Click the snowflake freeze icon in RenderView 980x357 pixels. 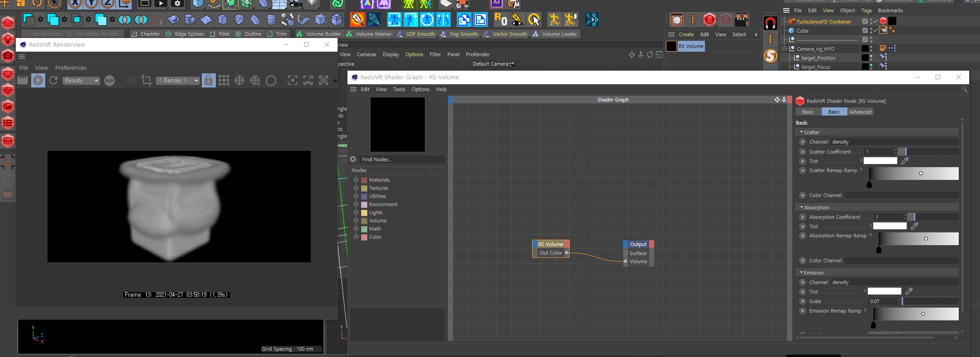pyautogui.click(x=239, y=80)
